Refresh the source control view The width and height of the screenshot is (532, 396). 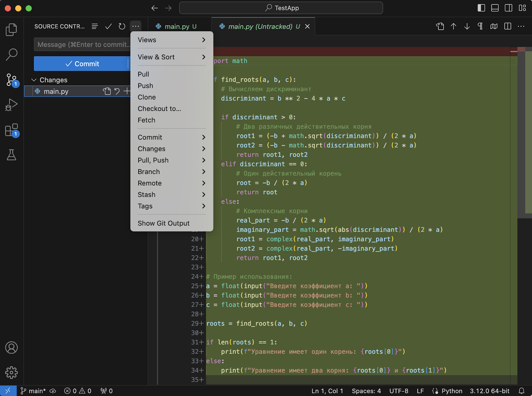coord(122,26)
